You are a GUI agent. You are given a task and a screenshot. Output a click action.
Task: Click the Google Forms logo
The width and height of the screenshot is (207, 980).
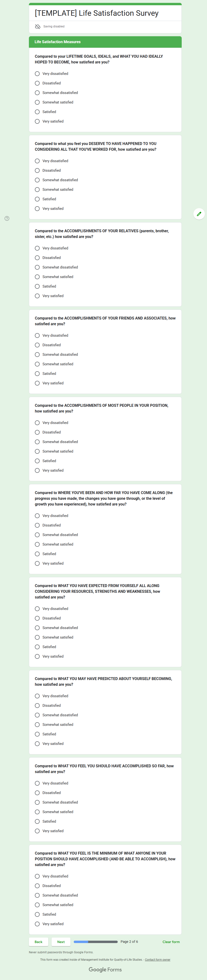(105, 969)
